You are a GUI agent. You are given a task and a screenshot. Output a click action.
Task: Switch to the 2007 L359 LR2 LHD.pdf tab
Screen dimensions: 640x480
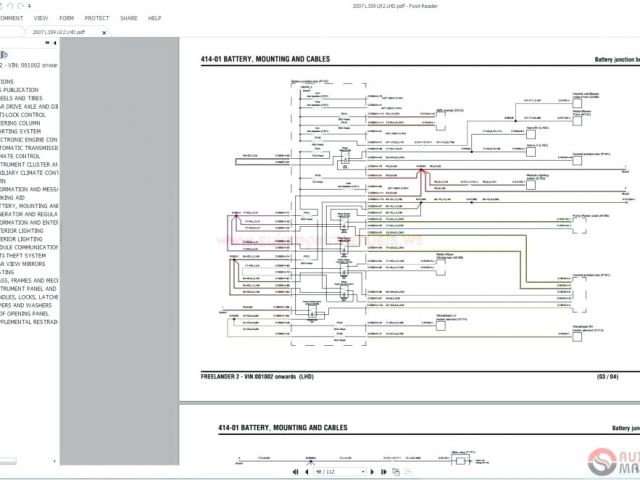(x=58, y=32)
